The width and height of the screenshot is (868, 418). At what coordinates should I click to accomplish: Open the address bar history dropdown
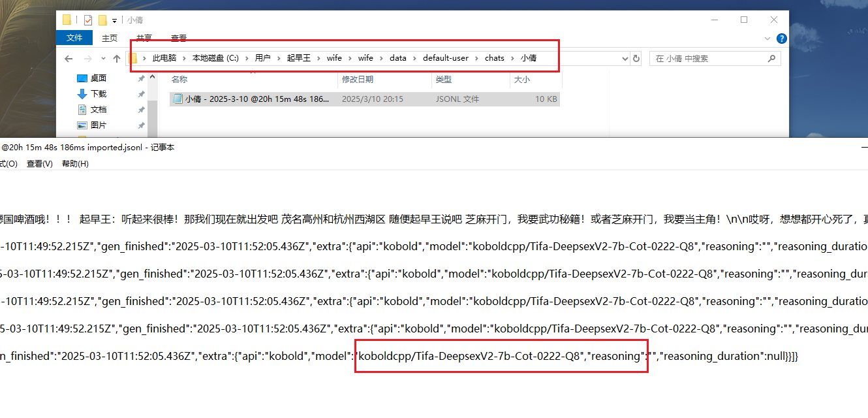[623, 58]
